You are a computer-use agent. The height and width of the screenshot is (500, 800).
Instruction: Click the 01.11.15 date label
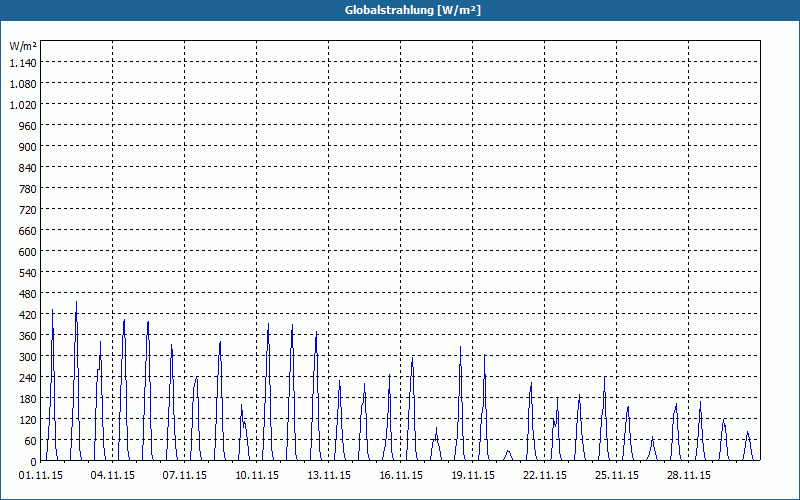point(41,476)
